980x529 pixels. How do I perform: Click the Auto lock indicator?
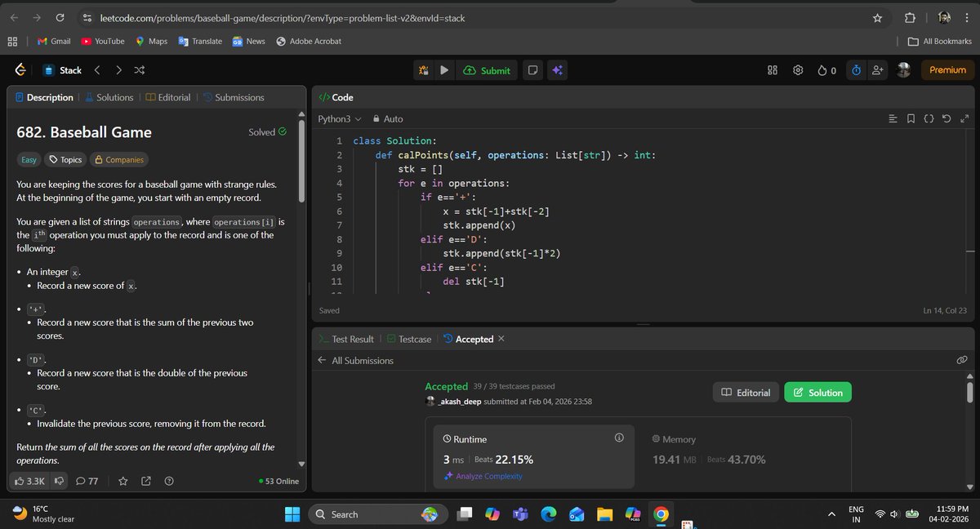tap(388, 118)
